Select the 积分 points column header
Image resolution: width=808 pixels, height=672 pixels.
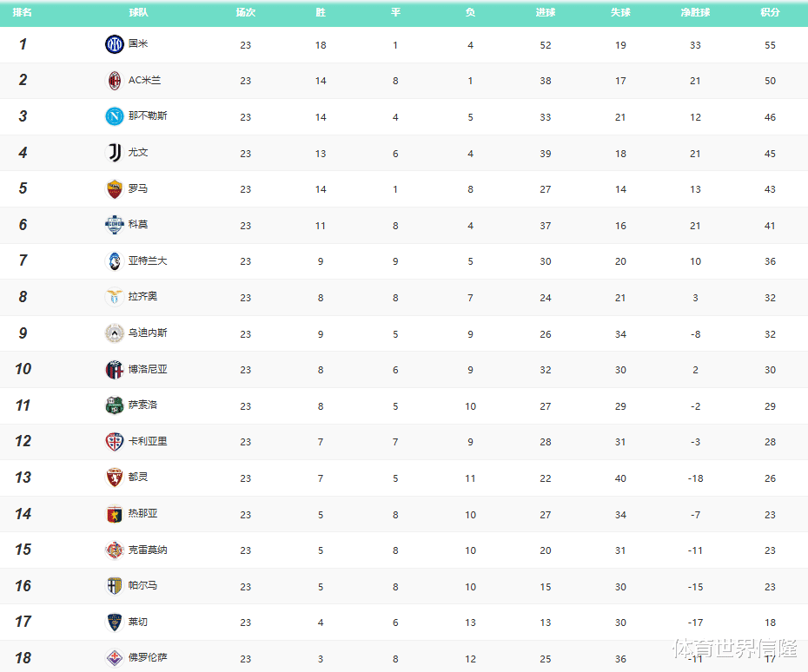tap(770, 13)
